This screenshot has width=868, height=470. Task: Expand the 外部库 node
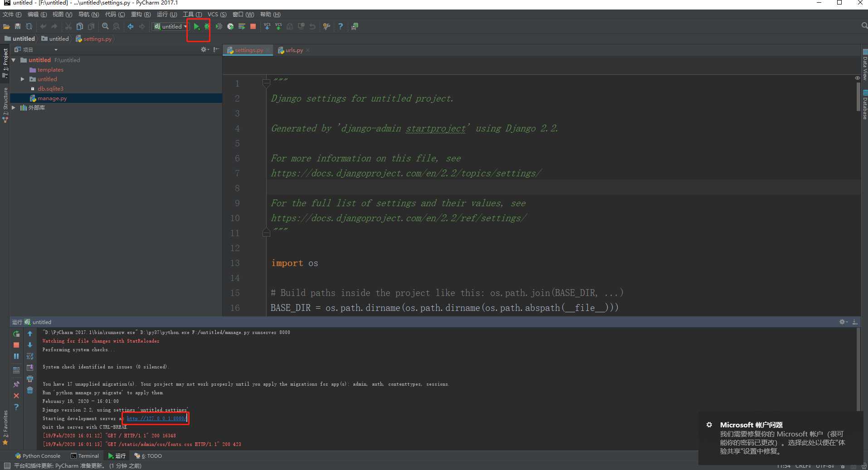tap(14, 107)
